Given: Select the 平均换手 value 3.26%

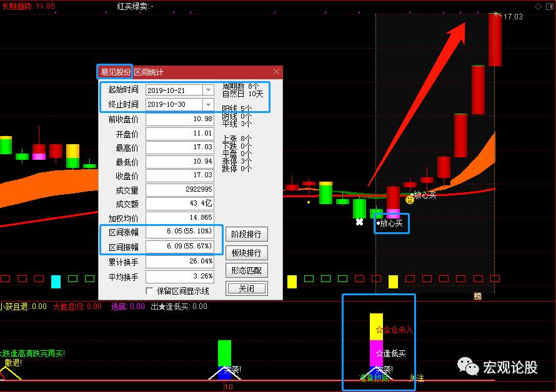Looking at the screenshot, I should coord(180,277).
